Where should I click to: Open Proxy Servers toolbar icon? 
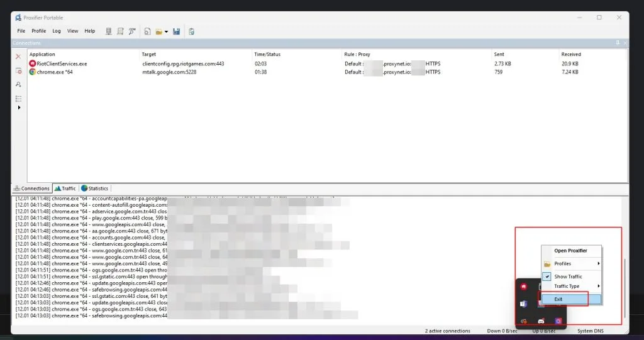108,31
